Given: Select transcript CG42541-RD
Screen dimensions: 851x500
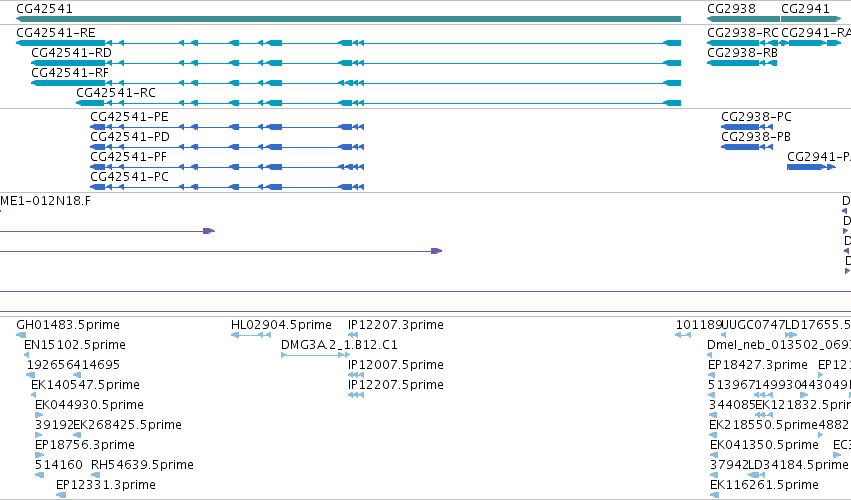Looking at the screenshot, I should pyautogui.click(x=71, y=53).
